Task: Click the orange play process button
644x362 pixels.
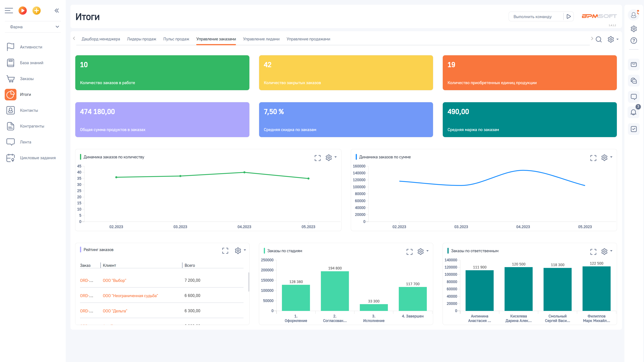Action: (x=22, y=11)
